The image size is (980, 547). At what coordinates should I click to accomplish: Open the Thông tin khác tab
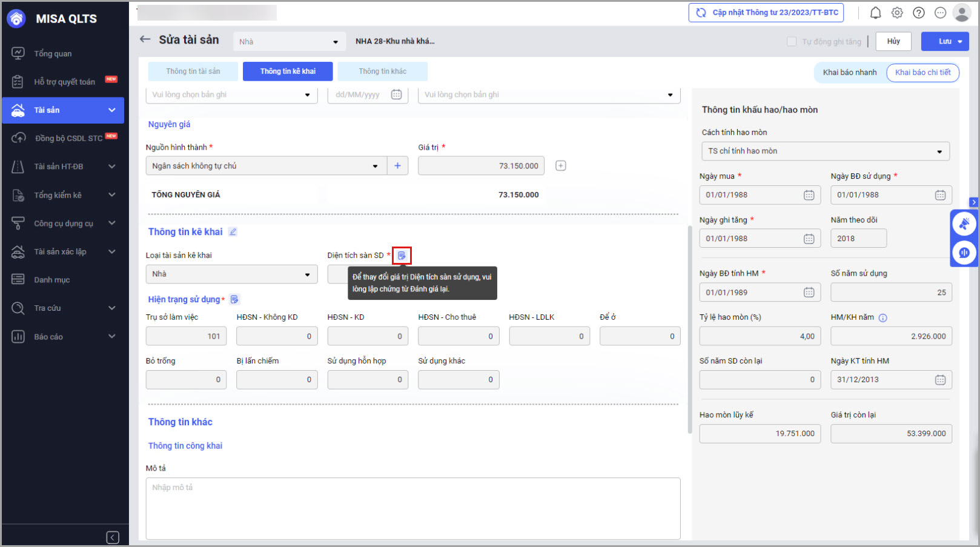(382, 71)
